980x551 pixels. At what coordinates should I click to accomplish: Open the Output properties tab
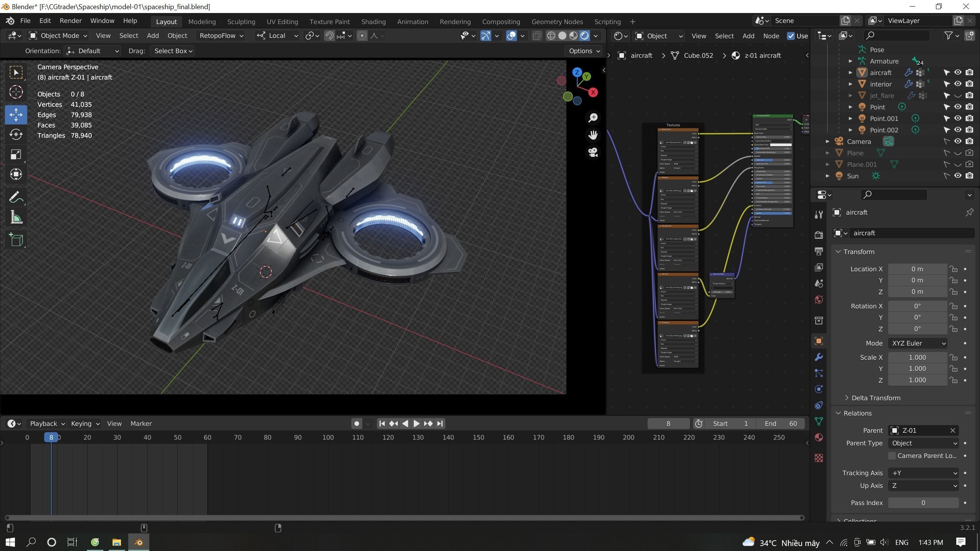click(819, 251)
